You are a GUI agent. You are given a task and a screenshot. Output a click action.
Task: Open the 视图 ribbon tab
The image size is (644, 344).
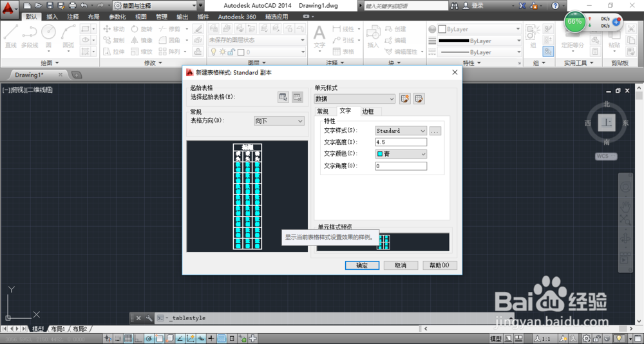[x=141, y=17]
